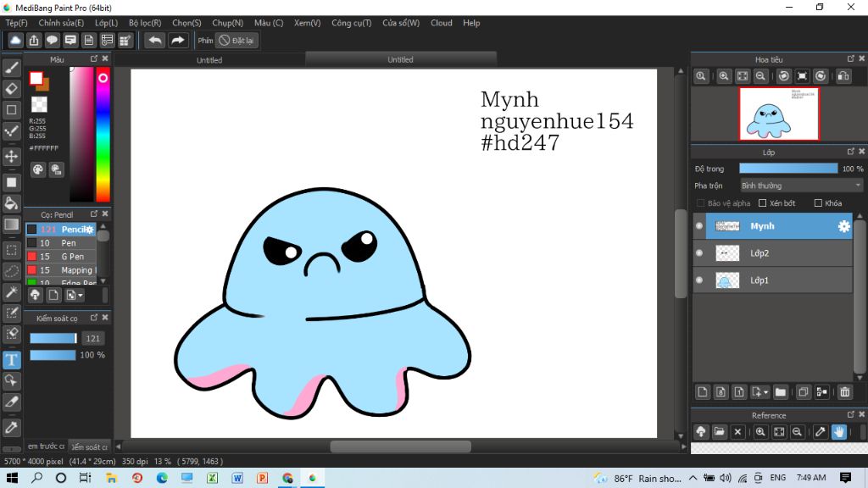Create a new layer in Layer panel
Image resolution: width=868 pixels, height=488 pixels.
tap(703, 392)
